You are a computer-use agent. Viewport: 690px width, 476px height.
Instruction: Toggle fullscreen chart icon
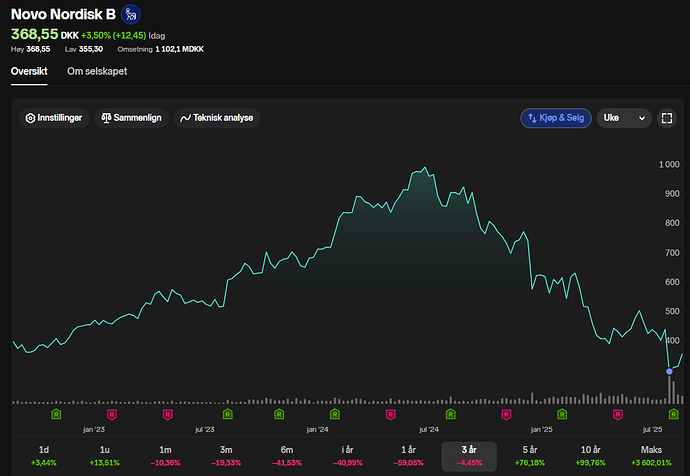point(667,118)
